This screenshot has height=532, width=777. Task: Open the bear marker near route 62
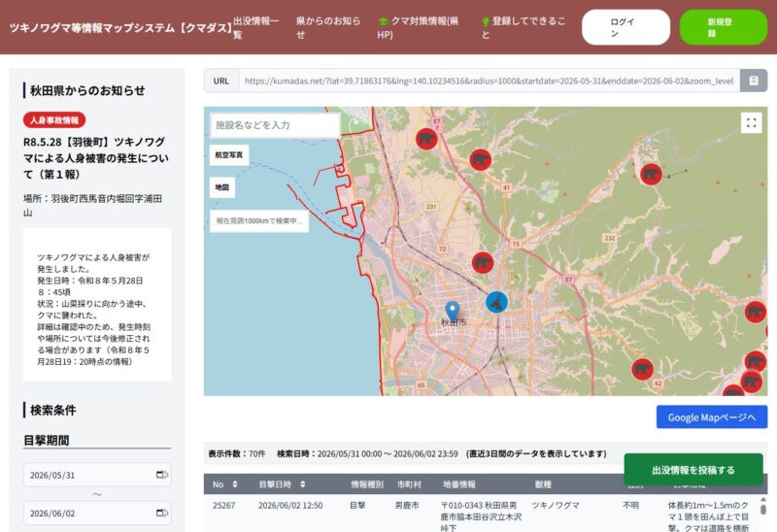pyautogui.click(x=642, y=369)
